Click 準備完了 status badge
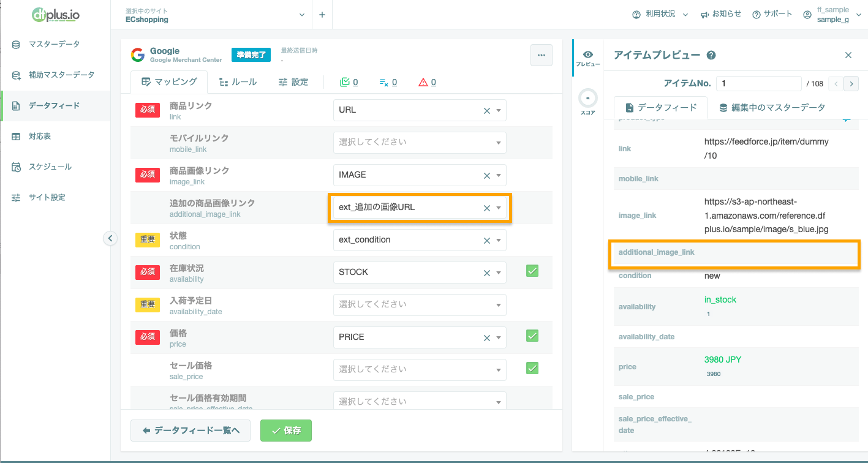 tap(251, 55)
